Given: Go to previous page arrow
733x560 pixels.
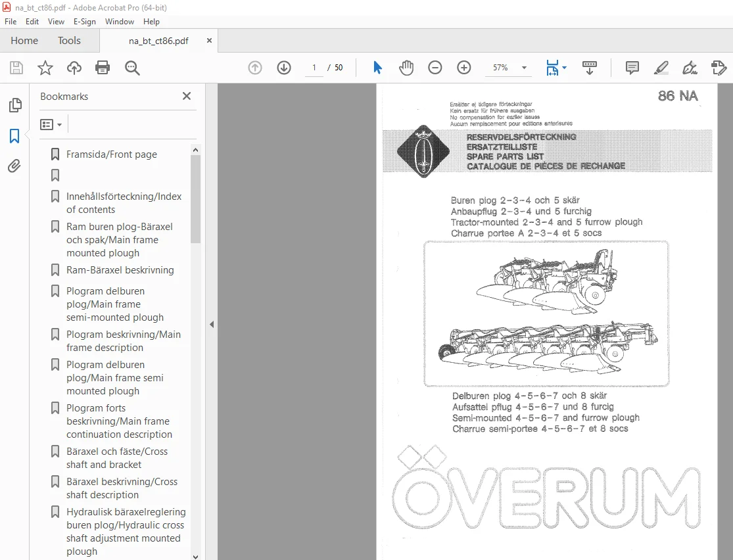Looking at the screenshot, I should click(x=255, y=68).
